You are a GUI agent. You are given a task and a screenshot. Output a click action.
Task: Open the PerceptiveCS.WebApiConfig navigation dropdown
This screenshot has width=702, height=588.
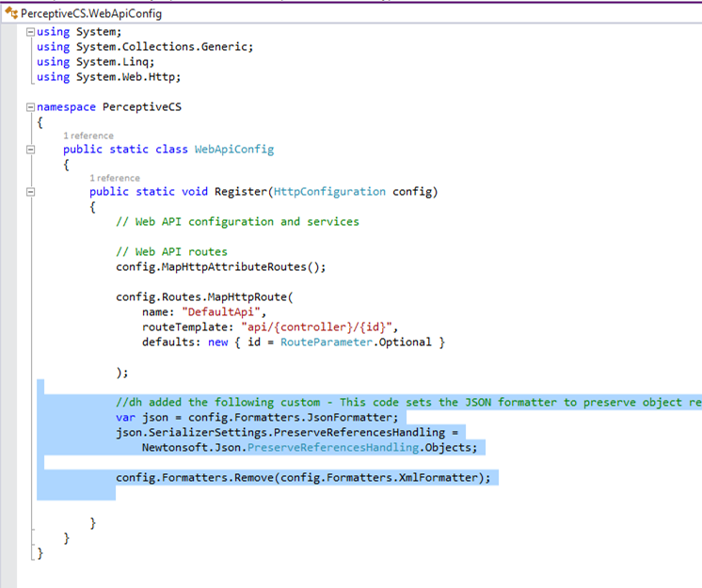pyautogui.click(x=351, y=13)
